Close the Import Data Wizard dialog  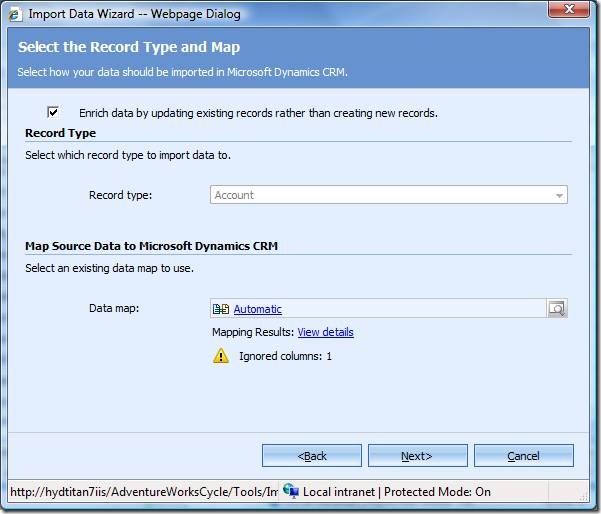click(568, 13)
